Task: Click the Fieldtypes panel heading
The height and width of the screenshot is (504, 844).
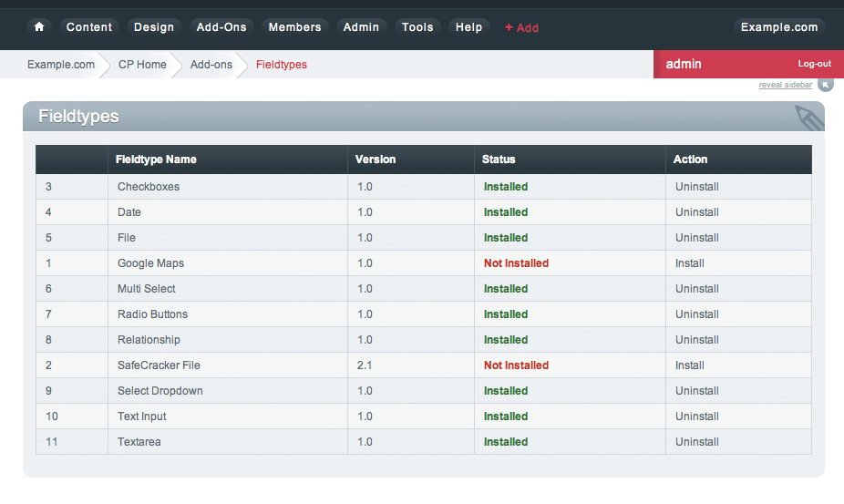Action: pyautogui.click(x=78, y=117)
